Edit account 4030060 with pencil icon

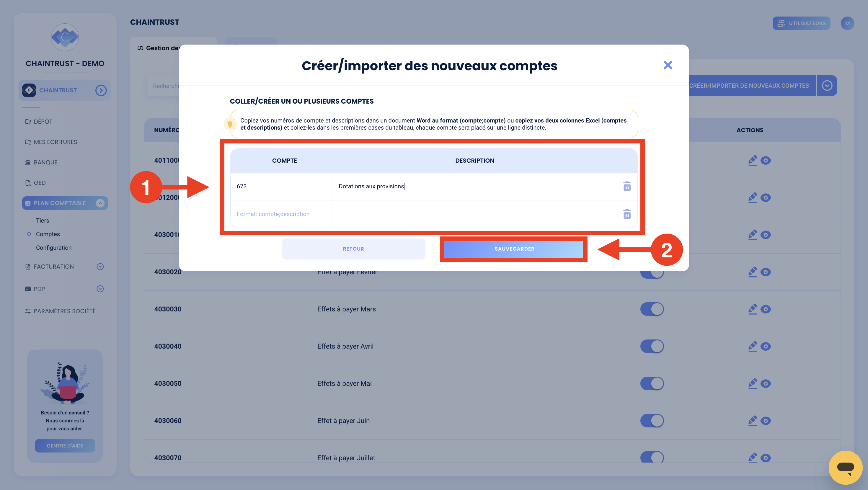point(753,420)
